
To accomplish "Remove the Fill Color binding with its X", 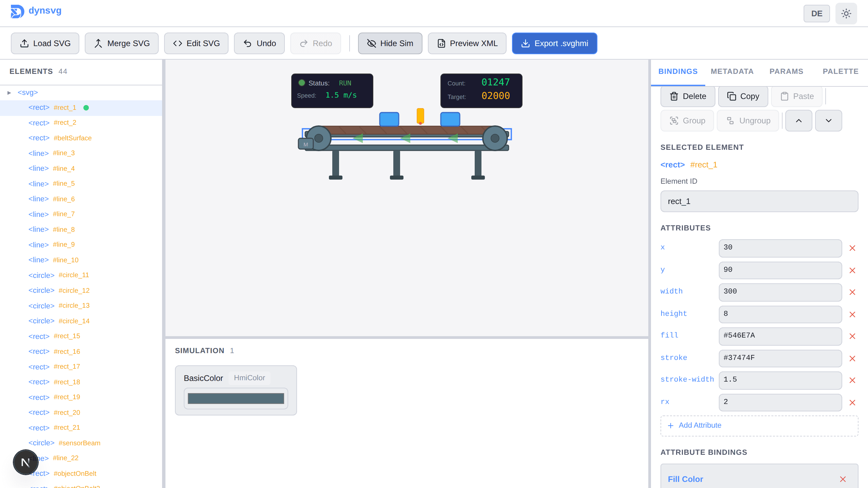I will 843,479.
